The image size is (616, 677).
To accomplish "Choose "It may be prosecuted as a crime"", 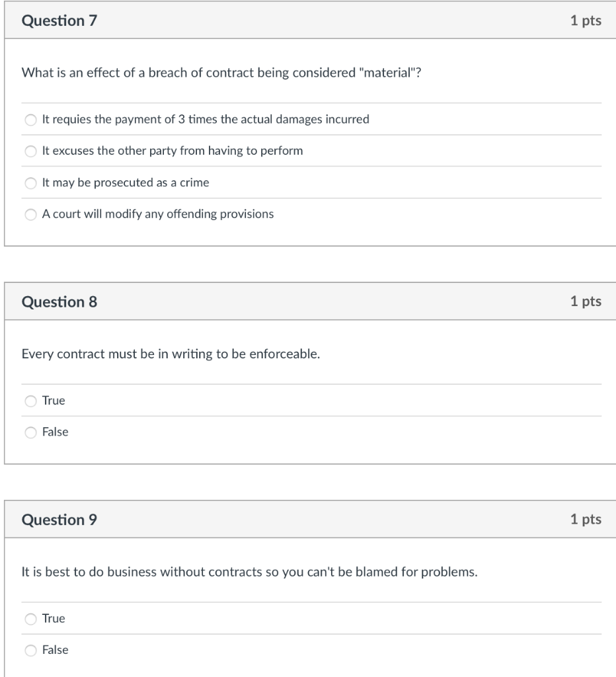I will (x=30, y=182).
